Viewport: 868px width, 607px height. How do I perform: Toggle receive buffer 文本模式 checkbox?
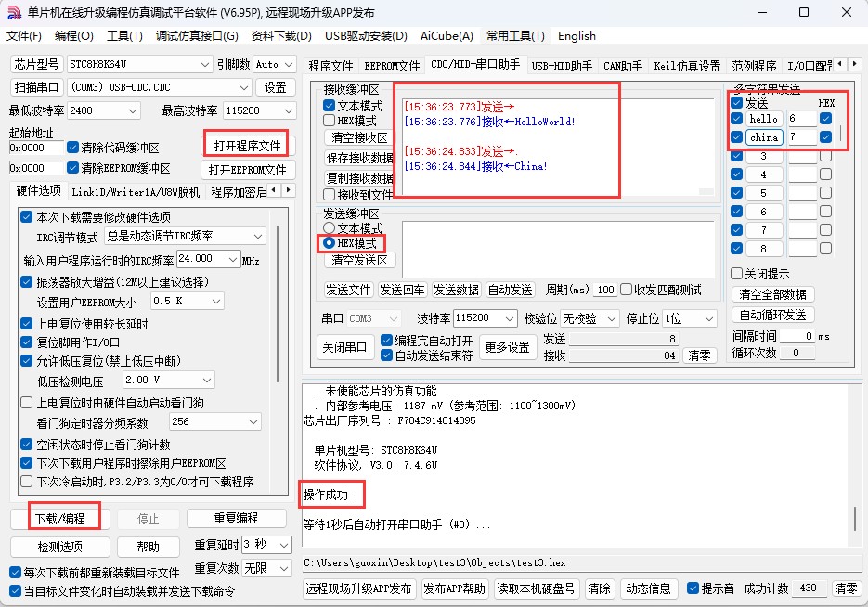pyautogui.click(x=329, y=105)
